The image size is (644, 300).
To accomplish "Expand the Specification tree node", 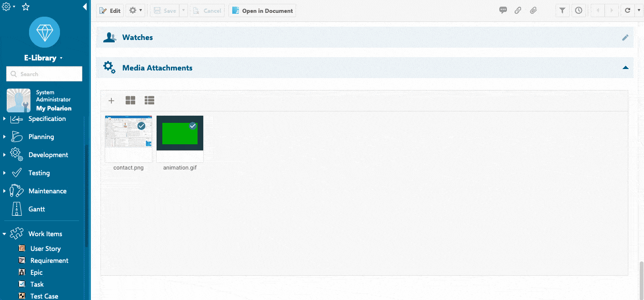I will [4, 119].
